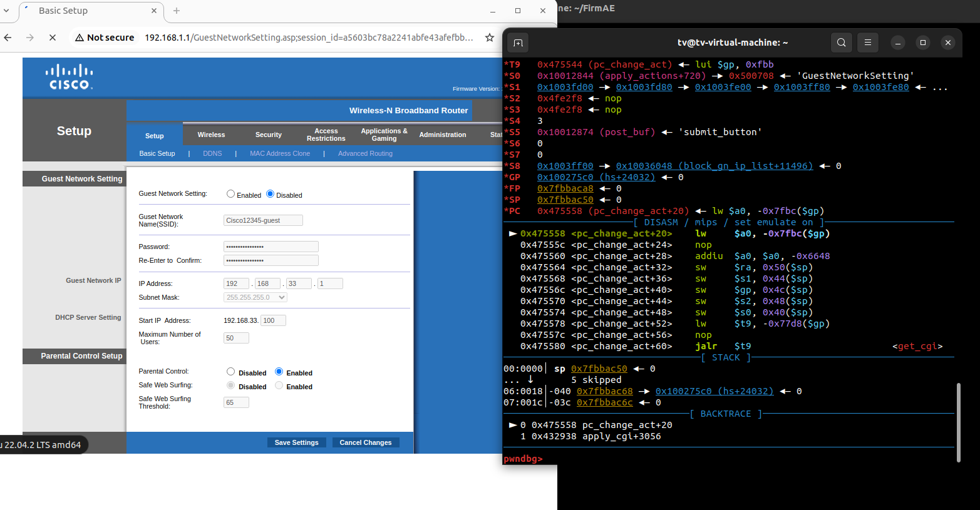Image resolution: width=980 pixels, height=510 pixels.
Task: Select Disabled for Guest Network Setting
Action: point(271,194)
